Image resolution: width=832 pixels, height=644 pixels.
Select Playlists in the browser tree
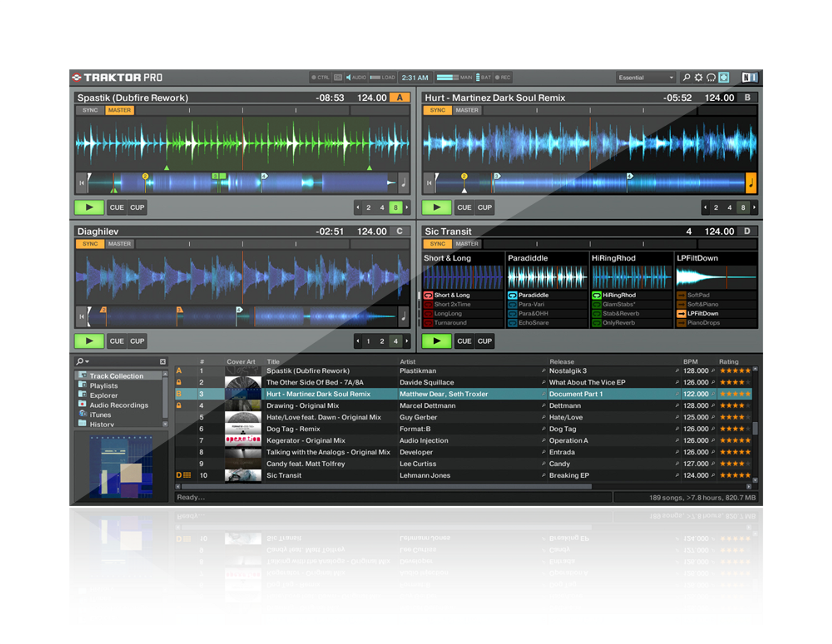point(104,386)
